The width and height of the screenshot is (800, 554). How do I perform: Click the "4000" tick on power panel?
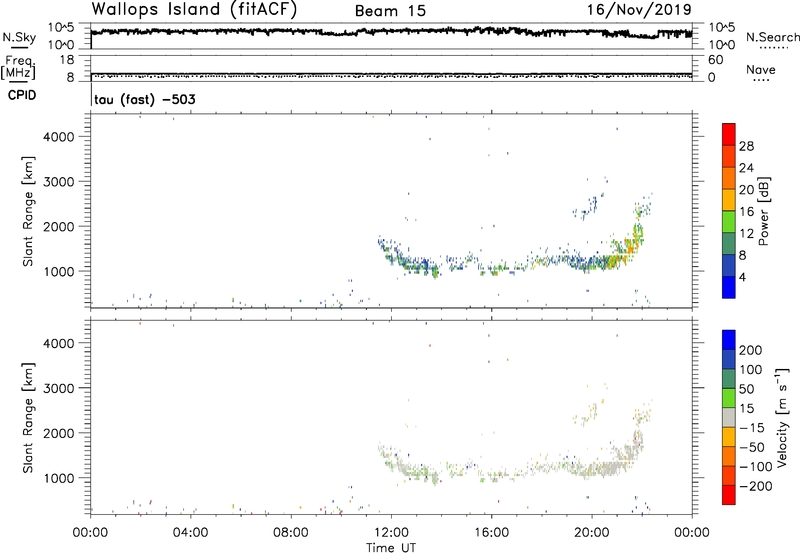(59, 137)
